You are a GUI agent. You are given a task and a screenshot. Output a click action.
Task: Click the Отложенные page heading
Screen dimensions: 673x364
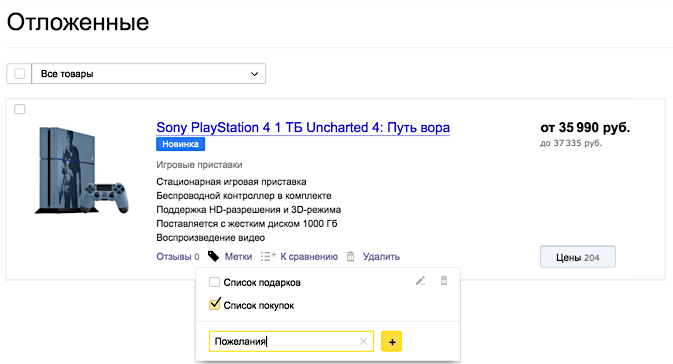[78, 22]
